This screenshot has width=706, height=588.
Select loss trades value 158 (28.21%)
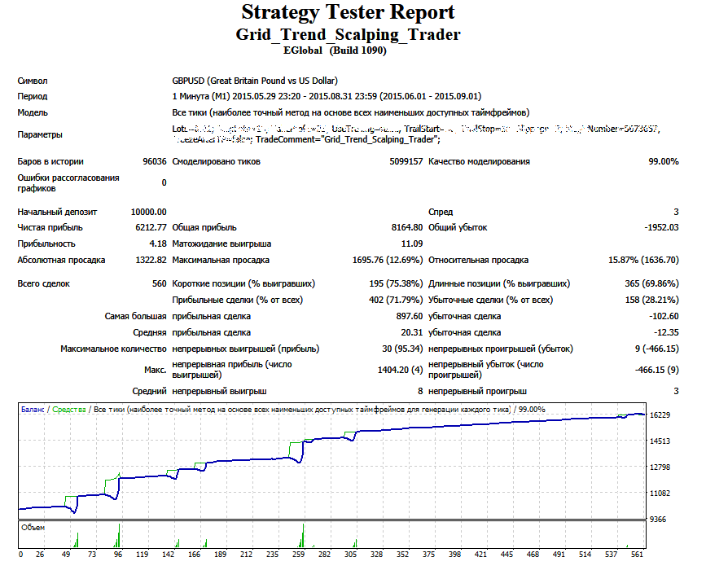pos(651,300)
